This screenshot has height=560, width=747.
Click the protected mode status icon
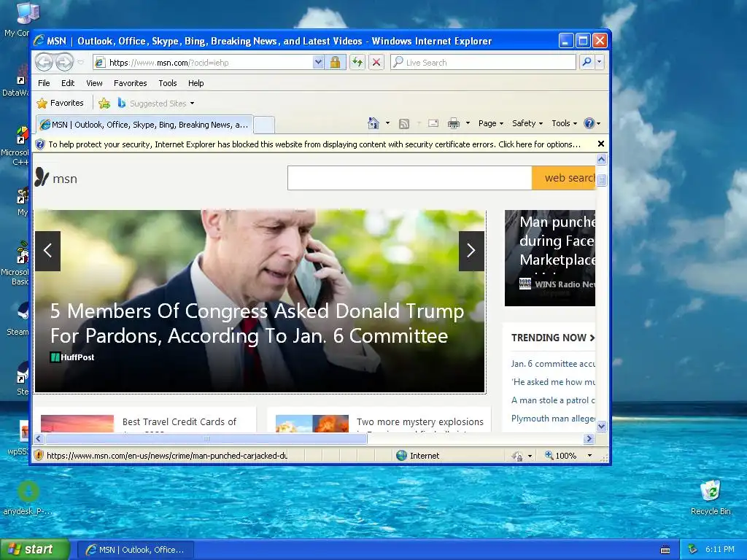[517, 456]
